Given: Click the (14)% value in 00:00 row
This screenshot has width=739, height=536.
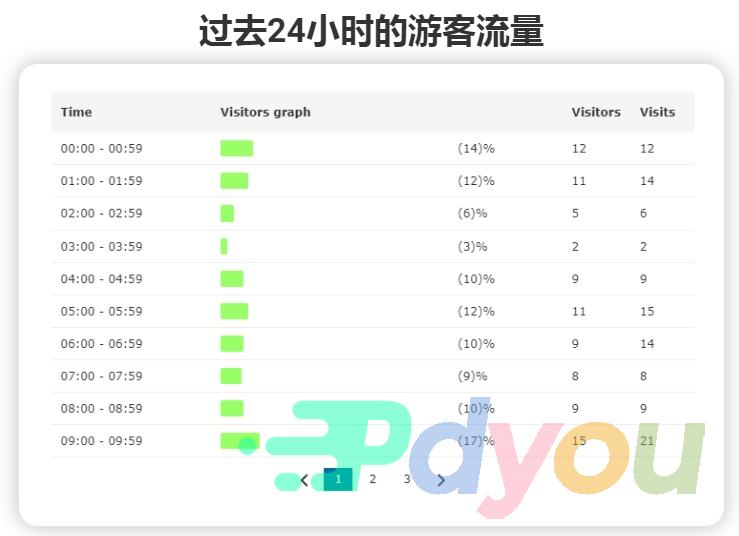Looking at the screenshot, I should pos(476,148).
